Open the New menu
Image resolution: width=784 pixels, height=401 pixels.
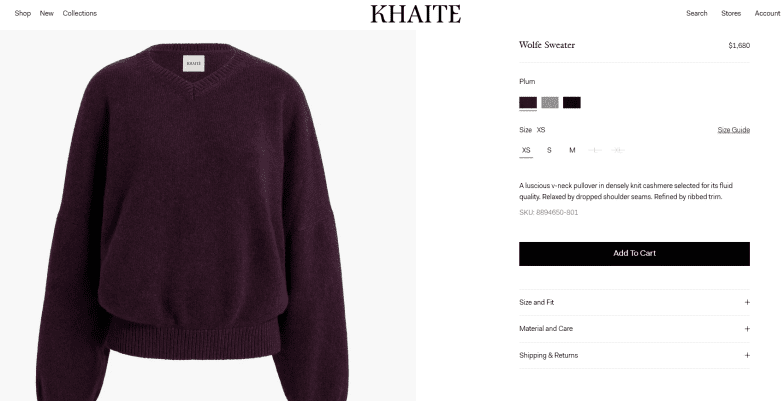coord(46,13)
